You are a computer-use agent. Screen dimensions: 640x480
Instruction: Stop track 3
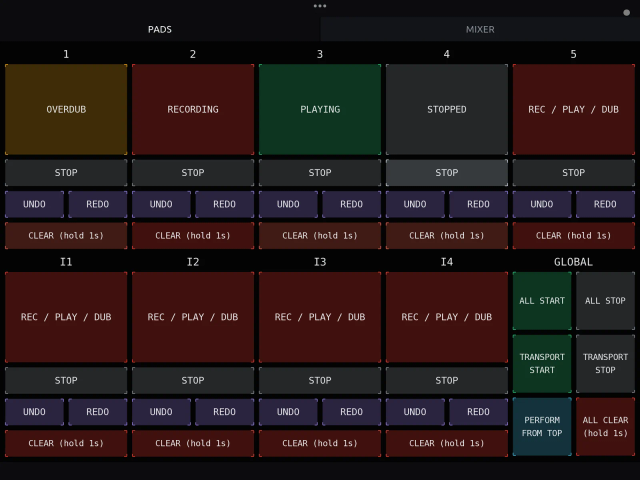[x=320, y=173]
